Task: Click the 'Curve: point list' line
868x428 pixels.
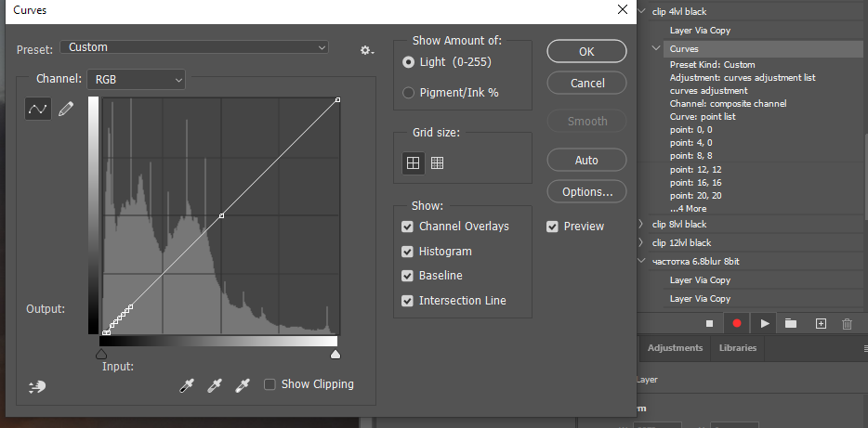Action: click(x=703, y=117)
